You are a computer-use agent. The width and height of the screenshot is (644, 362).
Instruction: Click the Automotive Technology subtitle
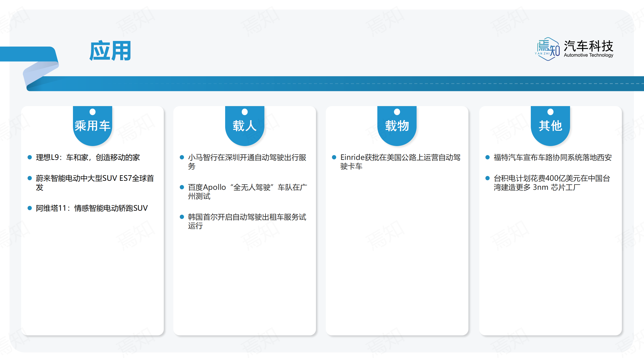[x=588, y=55]
